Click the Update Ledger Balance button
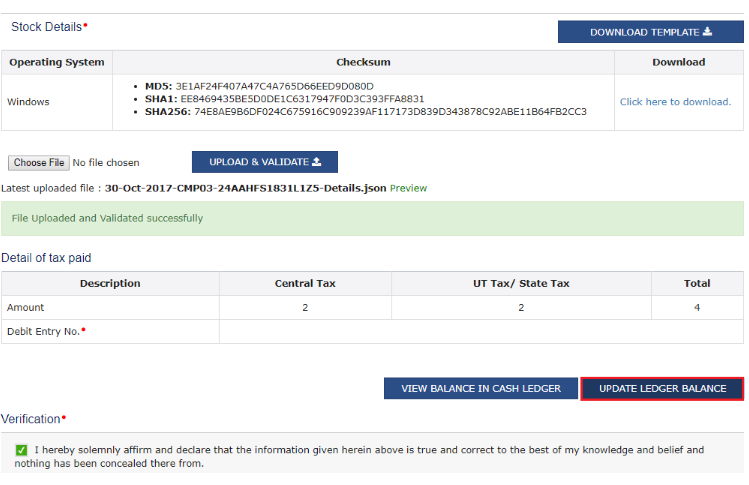The image size is (749, 485). point(662,388)
